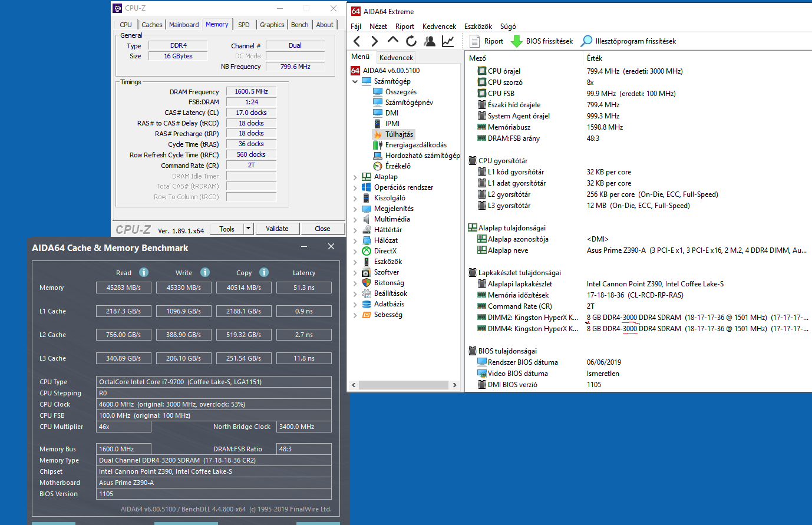
Task: Select the Szoftver tree item
Action: click(387, 272)
